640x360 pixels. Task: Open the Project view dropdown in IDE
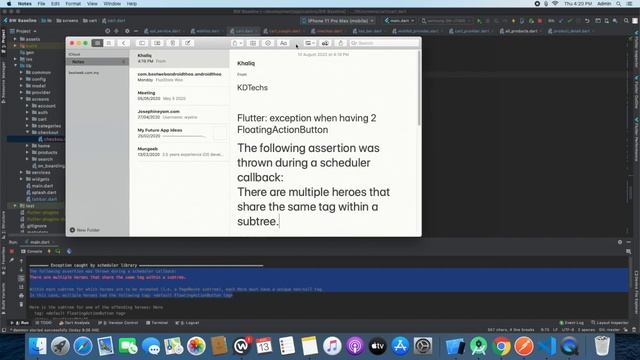click(24, 31)
